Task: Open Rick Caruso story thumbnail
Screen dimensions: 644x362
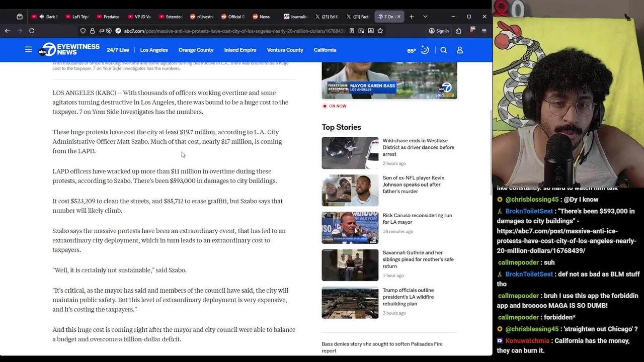Action: click(x=350, y=228)
